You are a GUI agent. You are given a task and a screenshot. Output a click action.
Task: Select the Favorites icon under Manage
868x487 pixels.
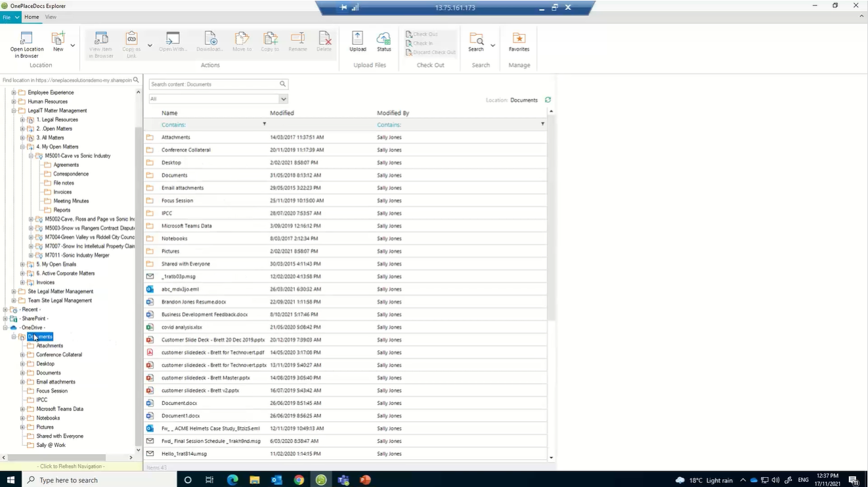[519, 39]
